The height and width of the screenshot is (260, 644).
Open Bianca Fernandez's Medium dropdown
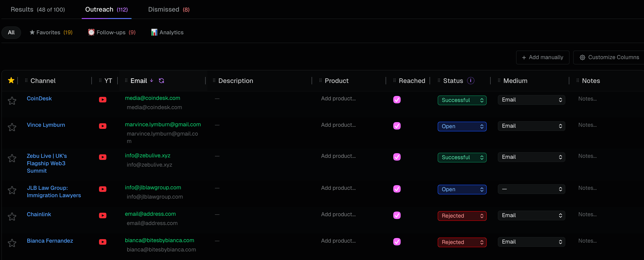click(531, 242)
